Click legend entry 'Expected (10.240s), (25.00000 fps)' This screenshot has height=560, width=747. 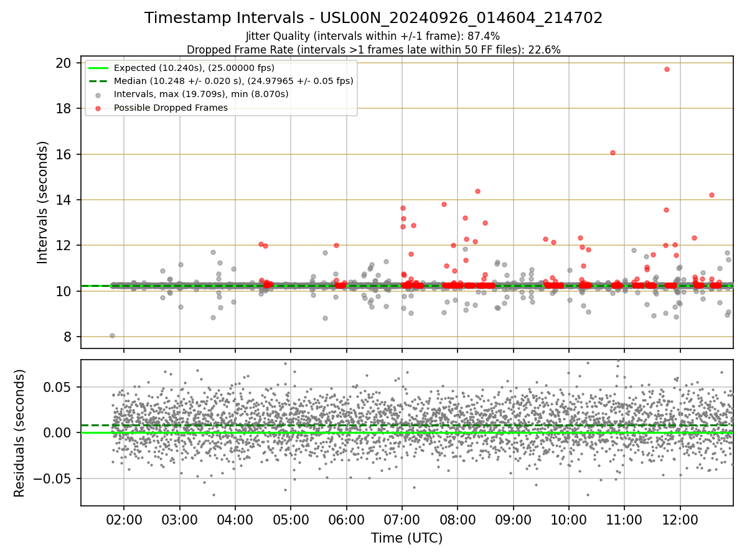pyautogui.click(x=194, y=68)
